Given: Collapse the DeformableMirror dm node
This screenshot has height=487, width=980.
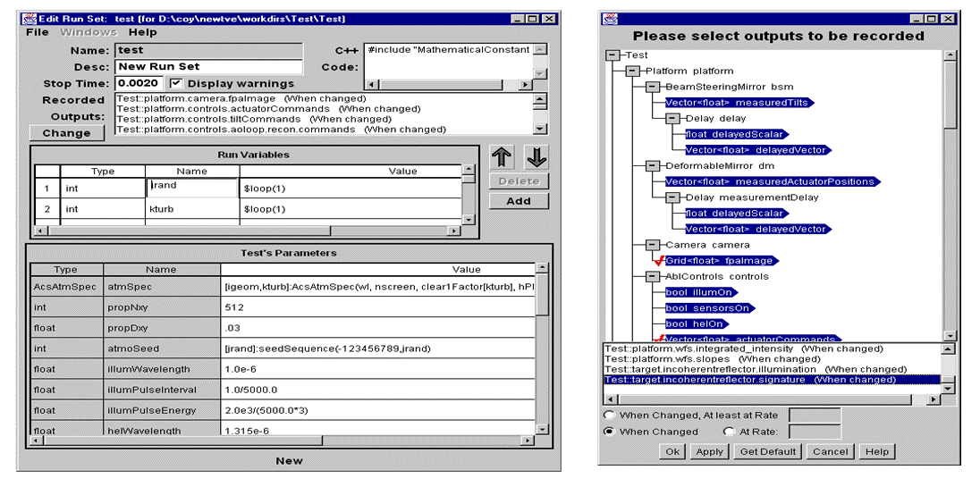Looking at the screenshot, I should click(653, 165).
